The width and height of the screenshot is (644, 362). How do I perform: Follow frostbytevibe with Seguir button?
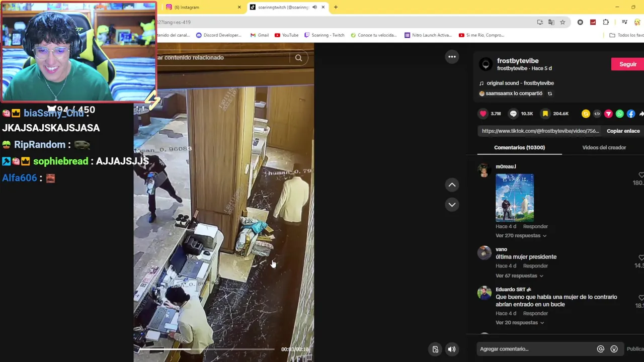pyautogui.click(x=627, y=64)
